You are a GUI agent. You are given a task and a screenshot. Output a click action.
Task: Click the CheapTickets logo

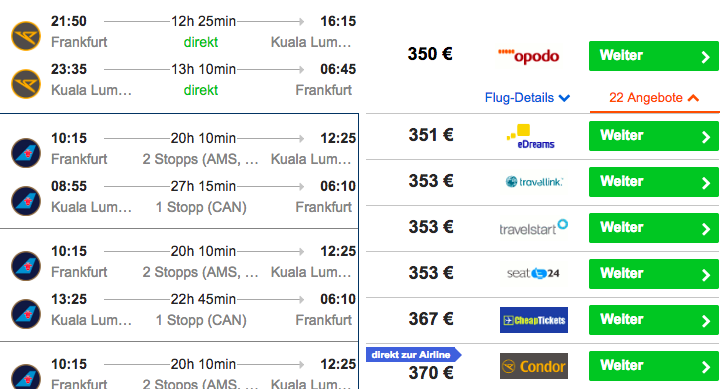pos(534,320)
